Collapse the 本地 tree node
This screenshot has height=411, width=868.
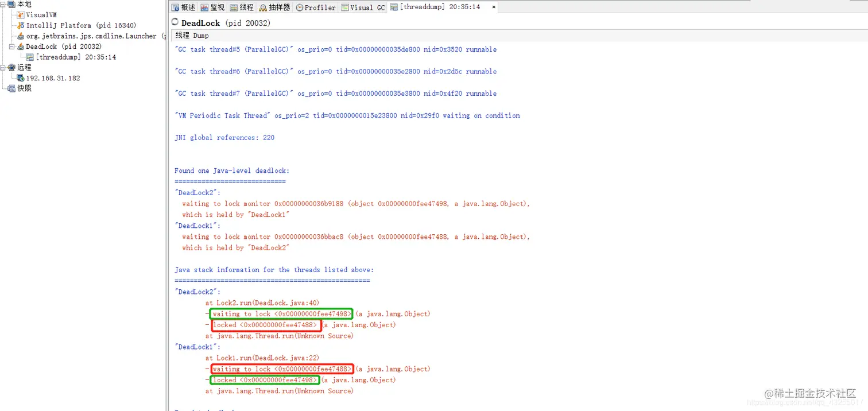click(3, 4)
